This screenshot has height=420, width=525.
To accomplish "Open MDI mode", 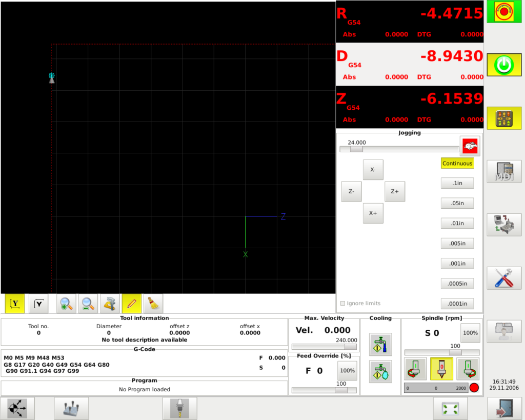I will pyautogui.click(x=504, y=171).
